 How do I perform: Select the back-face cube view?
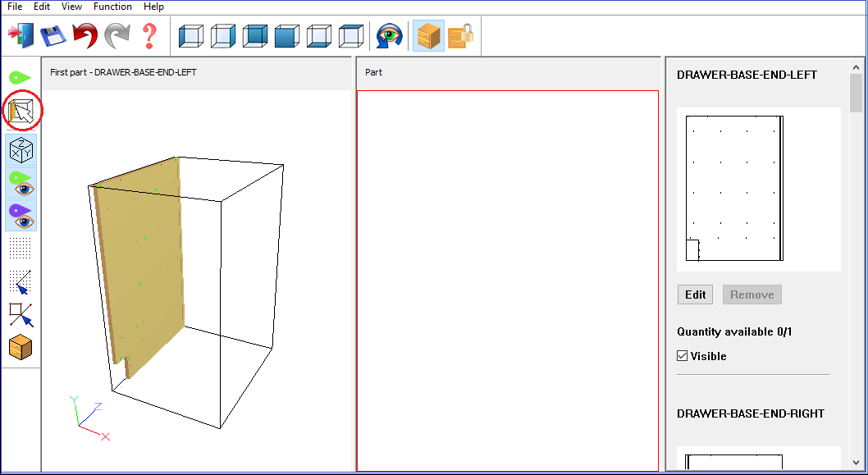click(x=254, y=37)
